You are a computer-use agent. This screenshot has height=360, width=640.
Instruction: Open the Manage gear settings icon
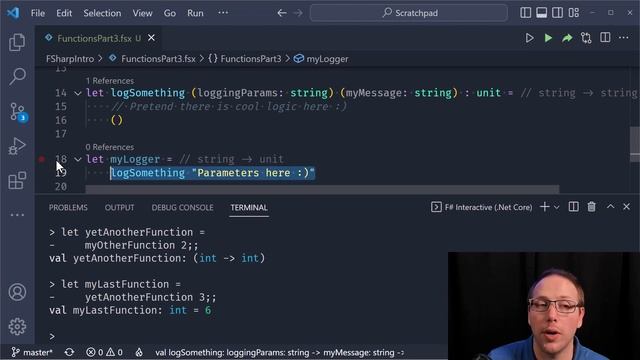click(17, 327)
